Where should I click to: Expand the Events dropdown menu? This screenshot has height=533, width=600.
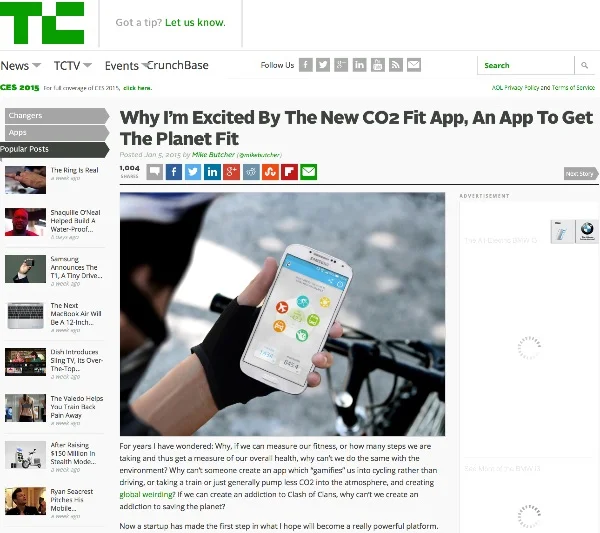tap(125, 66)
